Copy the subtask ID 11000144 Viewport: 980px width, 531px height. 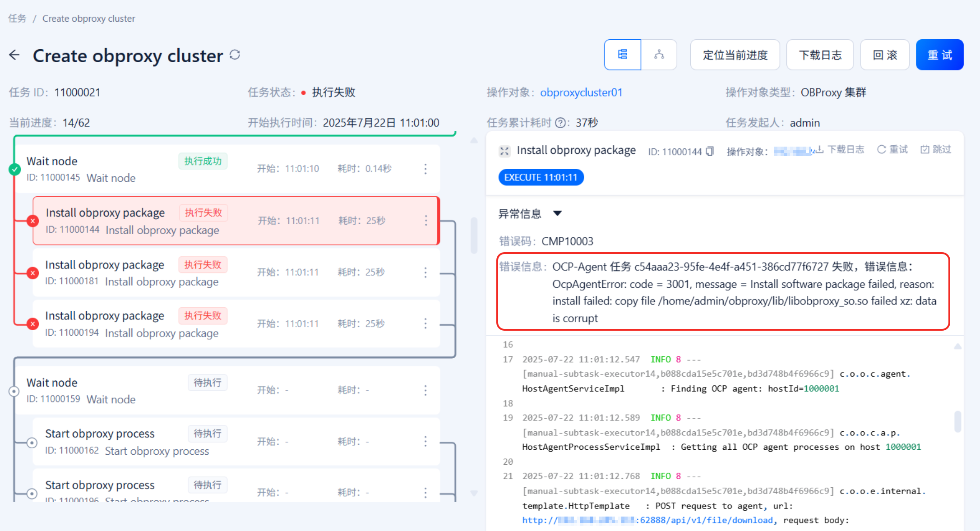(x=710, y=151)
